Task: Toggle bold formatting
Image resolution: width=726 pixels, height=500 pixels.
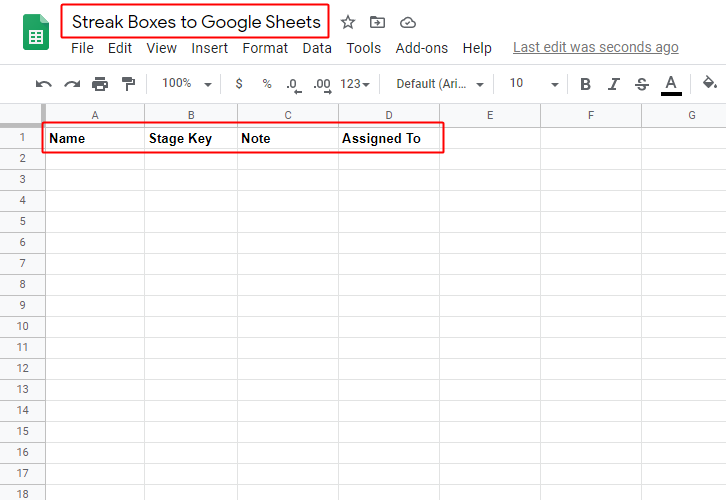Action: coord(585,84)
